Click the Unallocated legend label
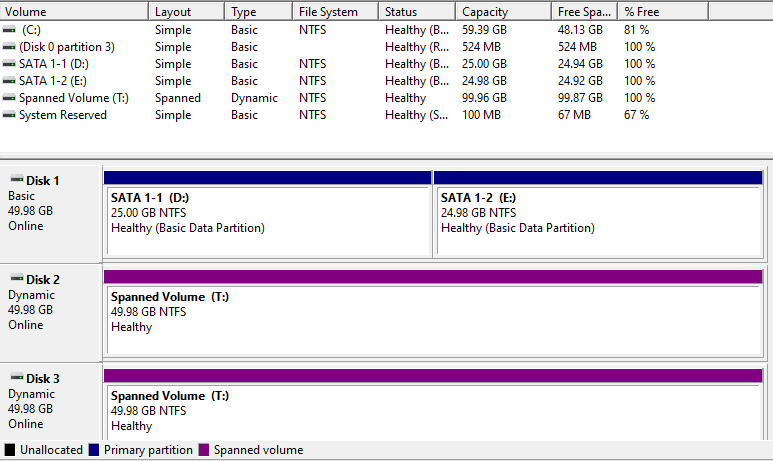This screenshot has height=461, width=773. click(x=51, y=450)
